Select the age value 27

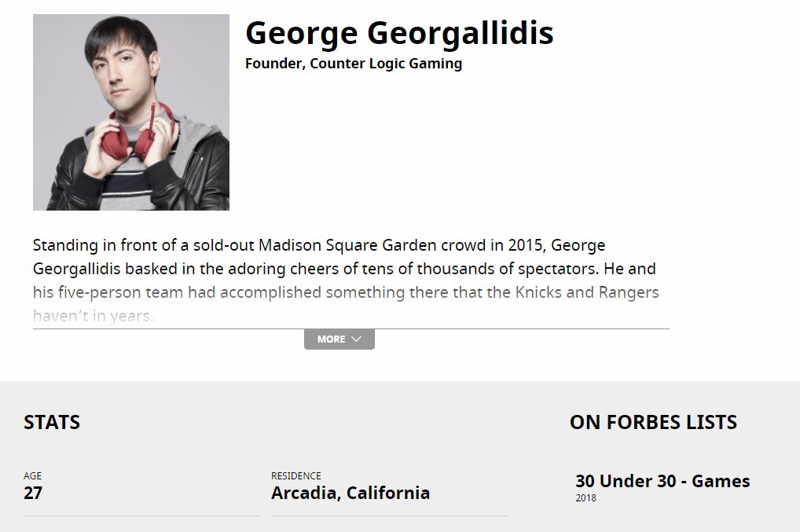33,493
